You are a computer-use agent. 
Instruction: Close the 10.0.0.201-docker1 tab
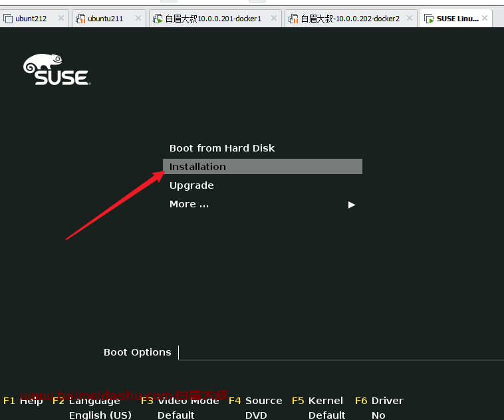click(273, 18)
